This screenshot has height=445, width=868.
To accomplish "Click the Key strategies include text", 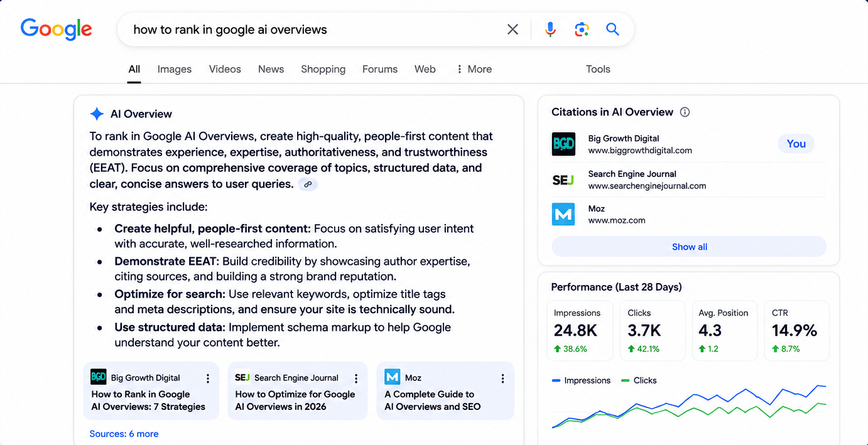I will [148, 207].
